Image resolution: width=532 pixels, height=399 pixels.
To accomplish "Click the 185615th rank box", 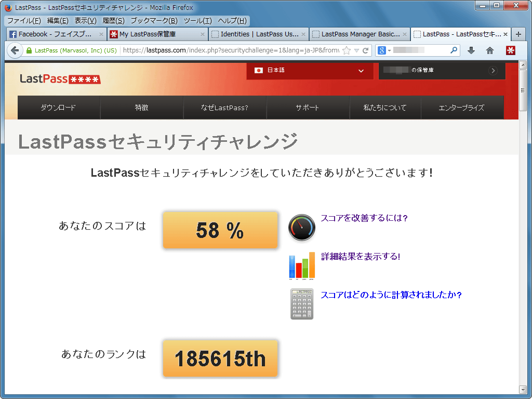I will click(220, 358).
